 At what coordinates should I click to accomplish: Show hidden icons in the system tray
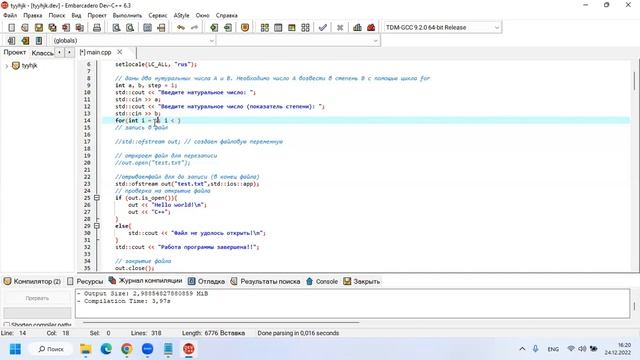pyautogui.click(x=522, y=349)
